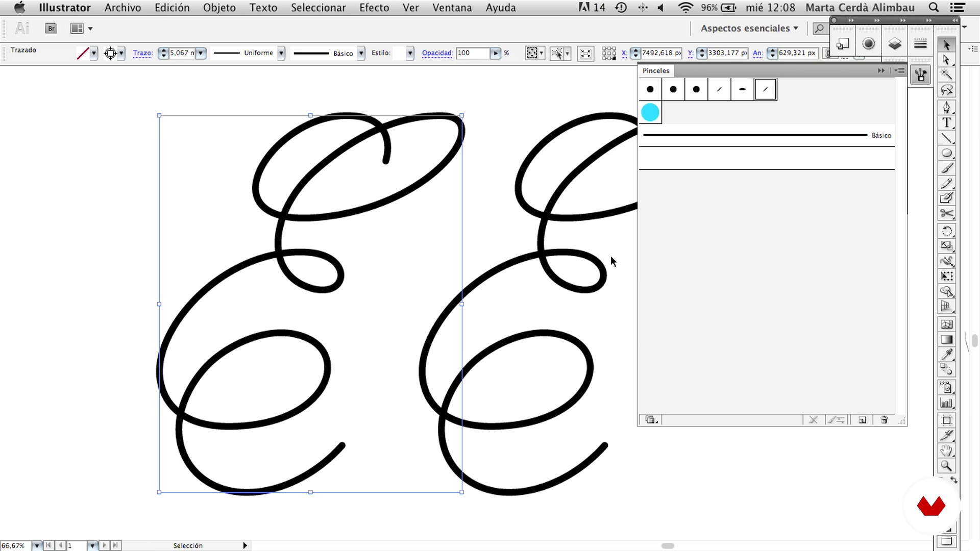Select the Slice tool
Viewport: 980px width, 551px height.
click(947, 435)
